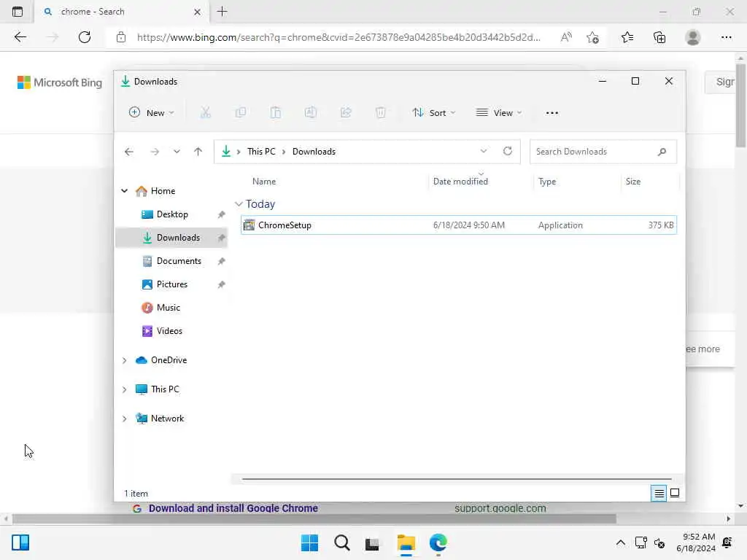Collapse the Today group
The width and height of the screenshot is (747, 560).
tap(239, 204)
